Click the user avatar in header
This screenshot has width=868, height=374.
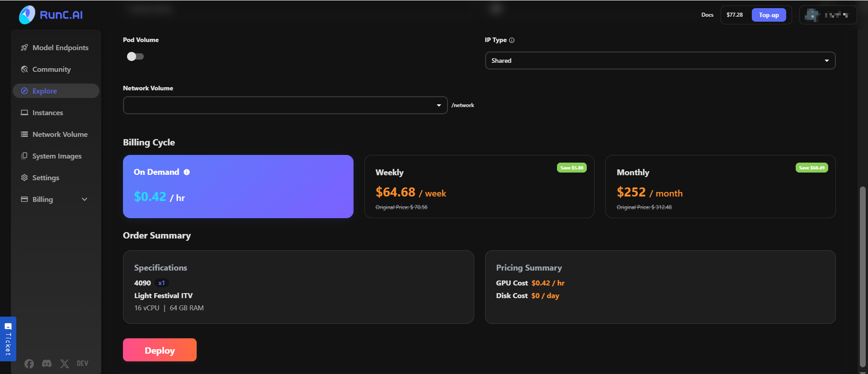pos(812,15)
